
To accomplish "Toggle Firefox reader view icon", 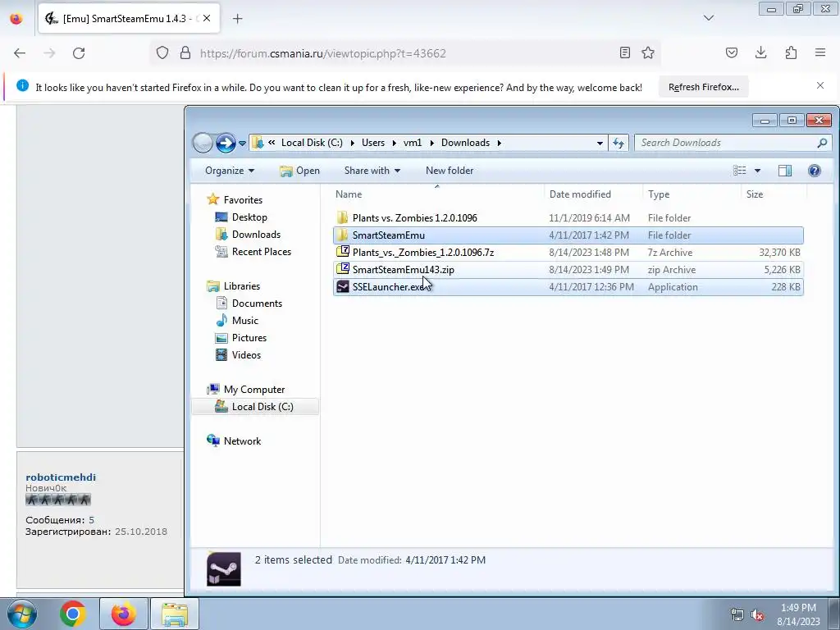I will pos(624,52).
